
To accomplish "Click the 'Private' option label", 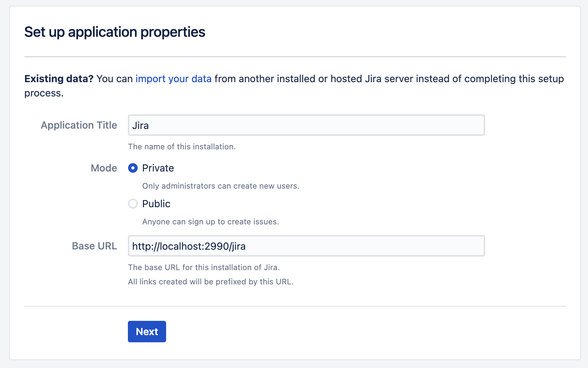I will [158, 168].
